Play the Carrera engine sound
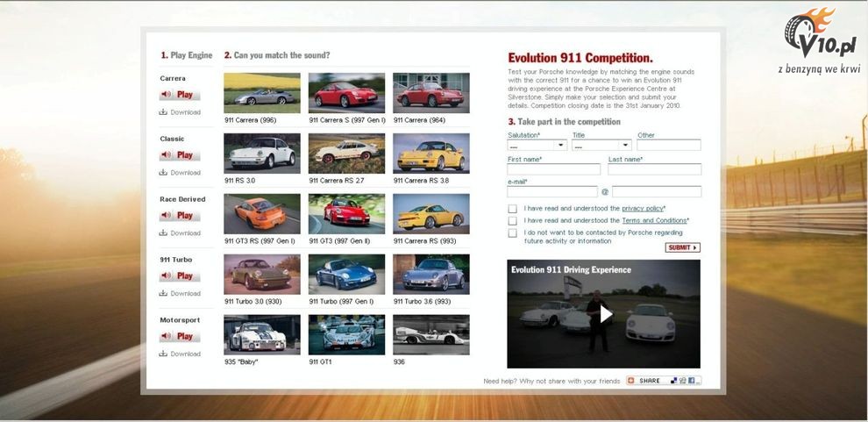868x422 pixels. pyautogui.click(x=180, y=95)
